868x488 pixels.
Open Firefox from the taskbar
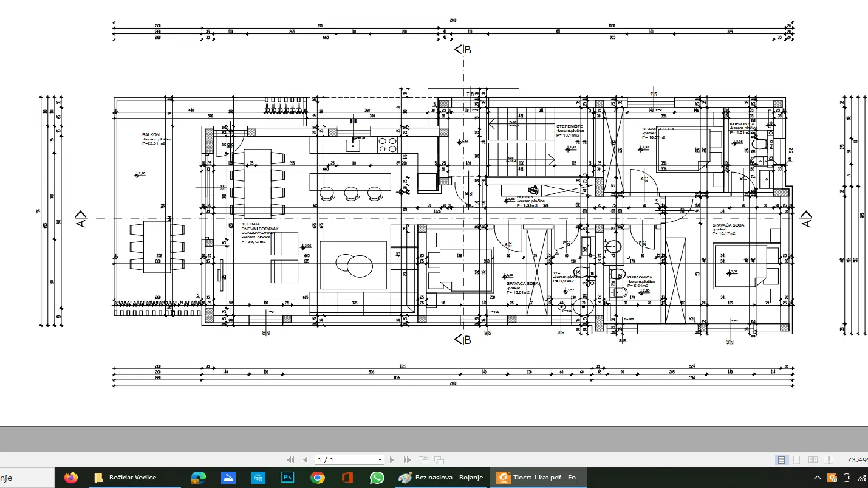pyautogui.click(x=71, y=478)
